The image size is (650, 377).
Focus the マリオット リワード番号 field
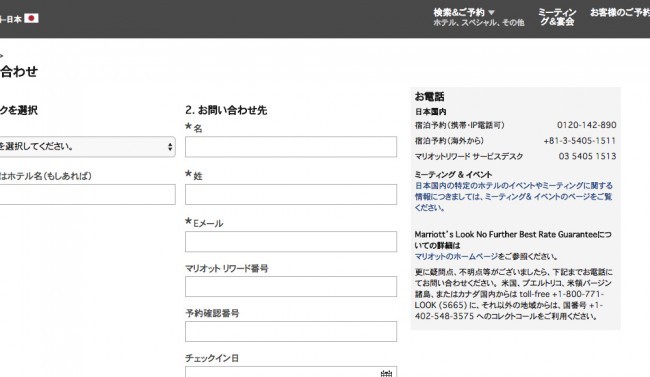tap(291, 287)
